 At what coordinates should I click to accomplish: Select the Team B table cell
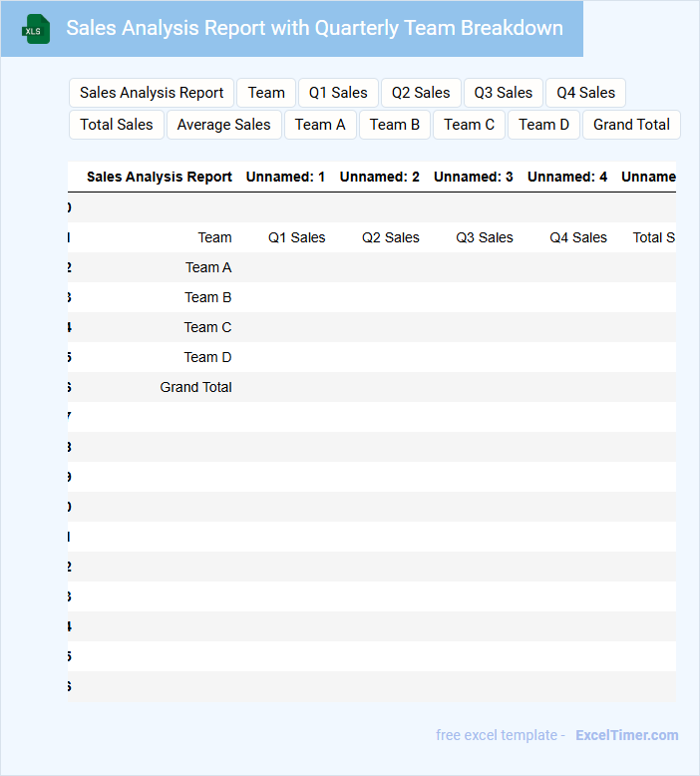(x=207, y=297)
